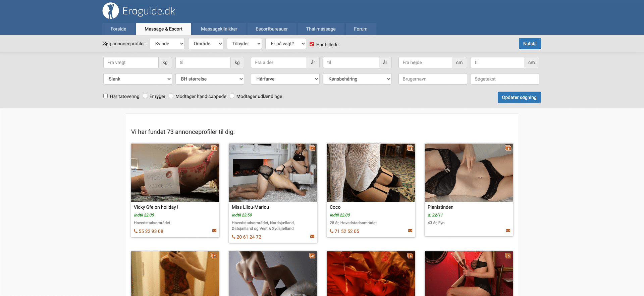Open the Område dropdown
Viewport: 644px width, 296px height.
(206, 44)
